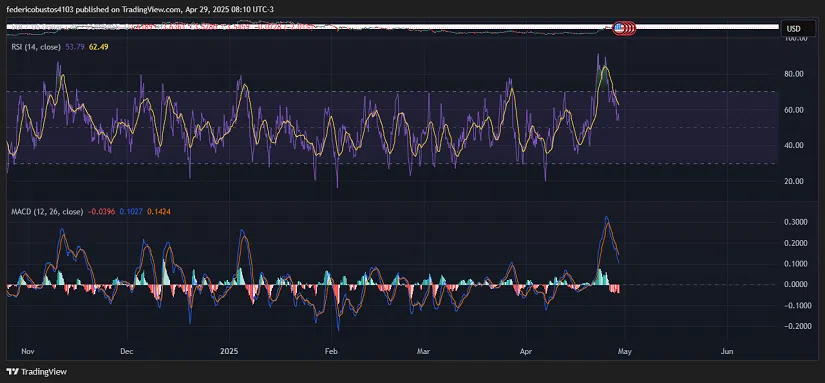This screenshot has width=825, height=383.
Task: Click the 2025 label on time axis
Action: pos(229,350)
